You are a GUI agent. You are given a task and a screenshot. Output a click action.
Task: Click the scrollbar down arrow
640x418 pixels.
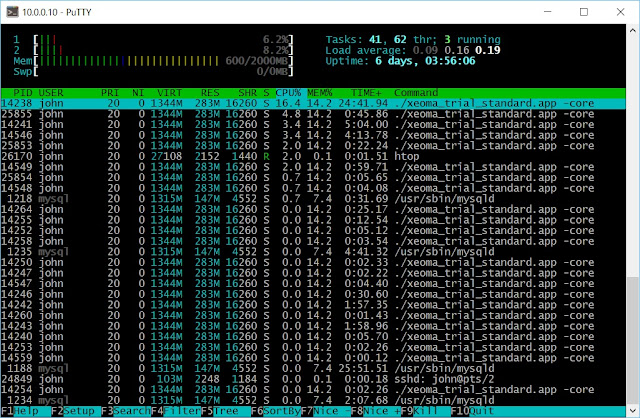click(x=633, y=411)
